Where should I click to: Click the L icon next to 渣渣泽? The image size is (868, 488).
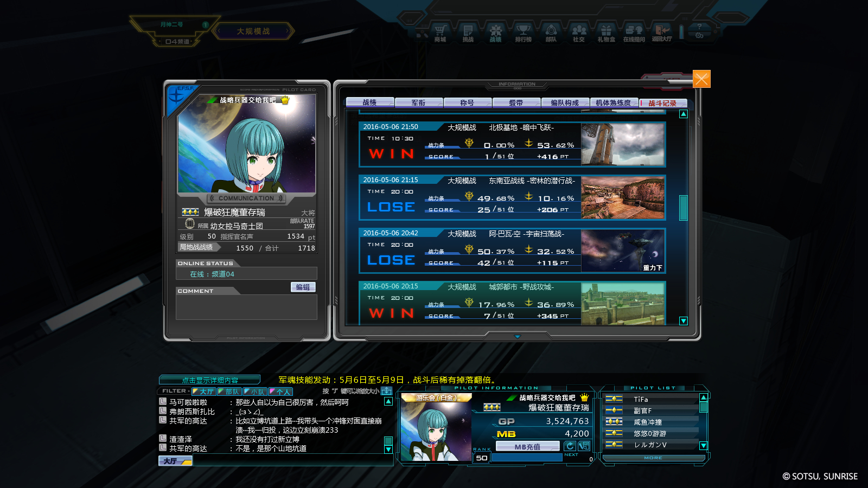[163, 439]
